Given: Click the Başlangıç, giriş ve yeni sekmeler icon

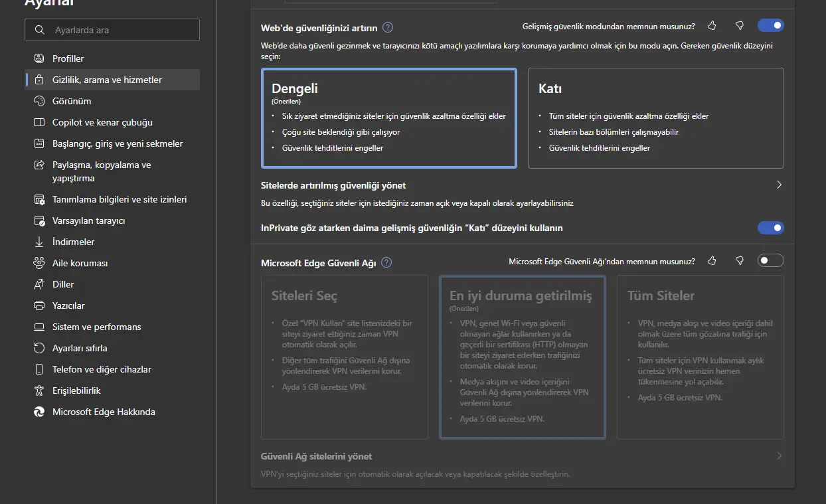Looking at the screenshot, I should [x=39, y=143].
